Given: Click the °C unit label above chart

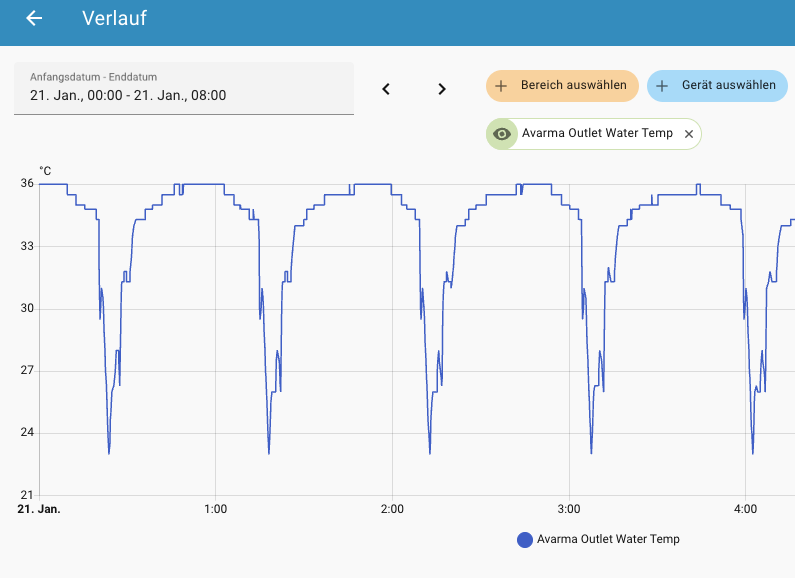Looking at the screenshot, I should coord(45,171).
